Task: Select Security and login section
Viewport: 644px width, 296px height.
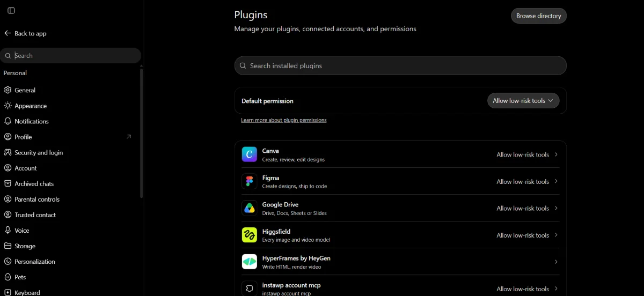Action: [70, 152]
